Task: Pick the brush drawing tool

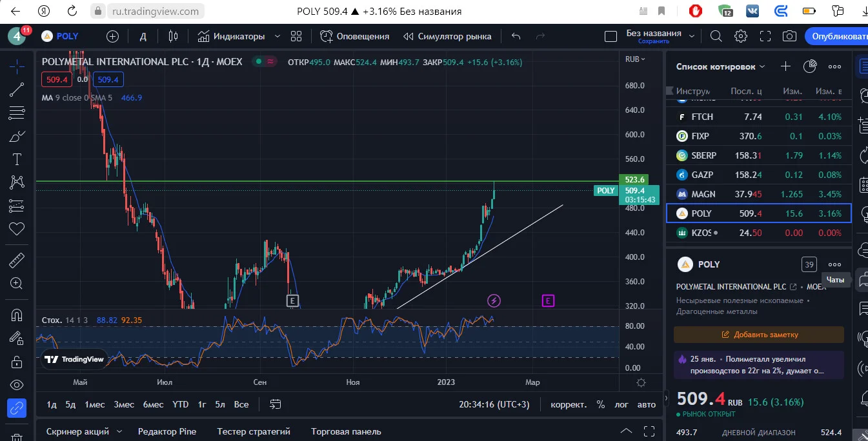Action: [17, 136]
